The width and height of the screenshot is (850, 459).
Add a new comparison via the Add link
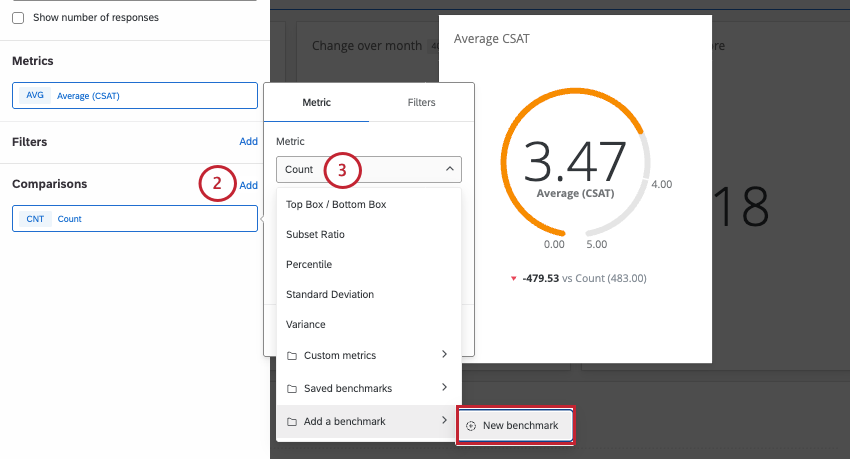(249, 185)
